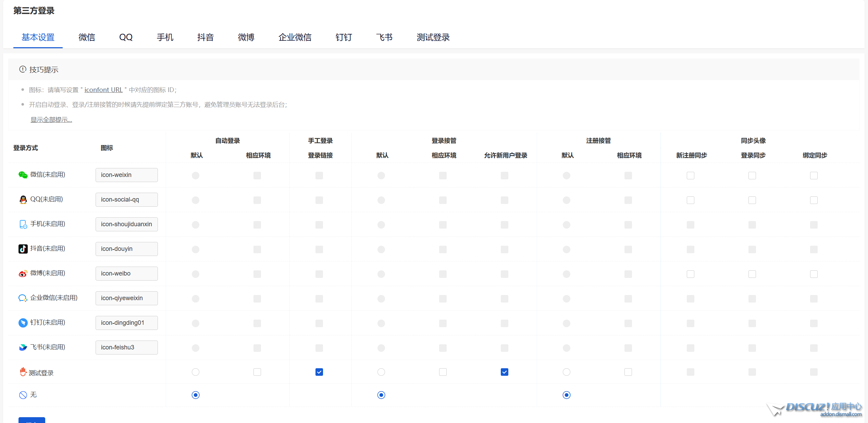Viewport: 868px width, 423px height.
Task: Click the Feishu bird icon
Action: pos(23,347)
